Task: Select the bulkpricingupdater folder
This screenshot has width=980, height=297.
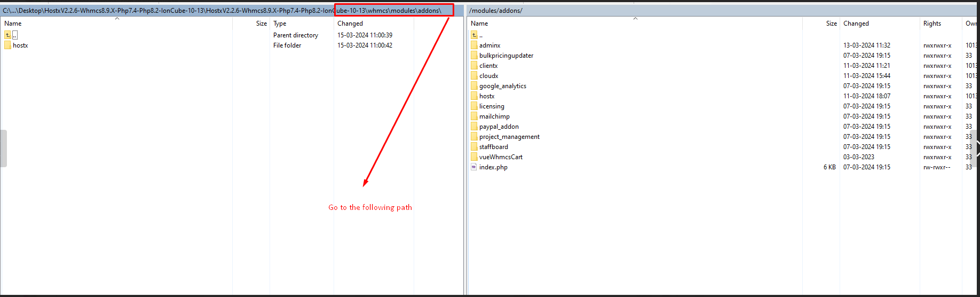Action: click(506, 56)
